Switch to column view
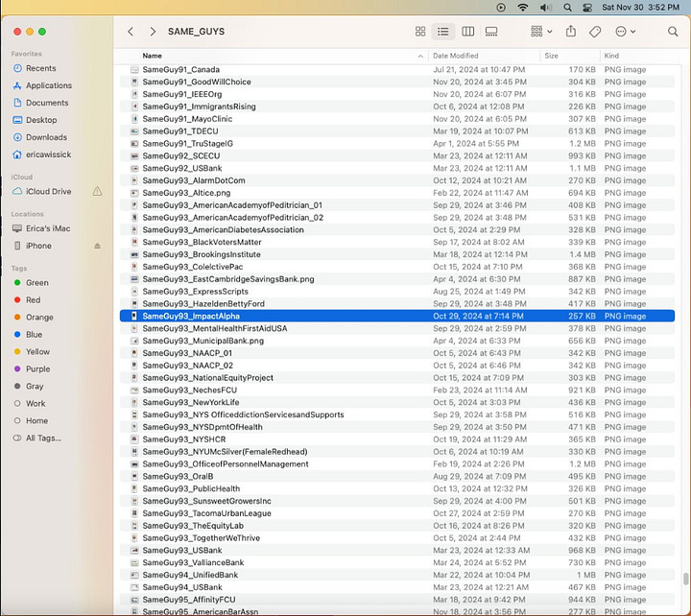The height and width of the screenshot is (616, 691). pyautogui.click(x=467, y=32)
